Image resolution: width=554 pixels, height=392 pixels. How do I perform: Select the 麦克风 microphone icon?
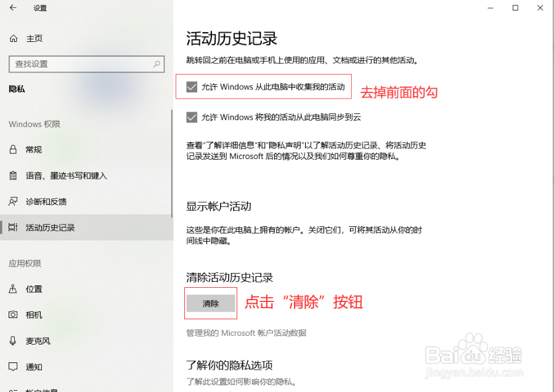click(x=13, y=341)
